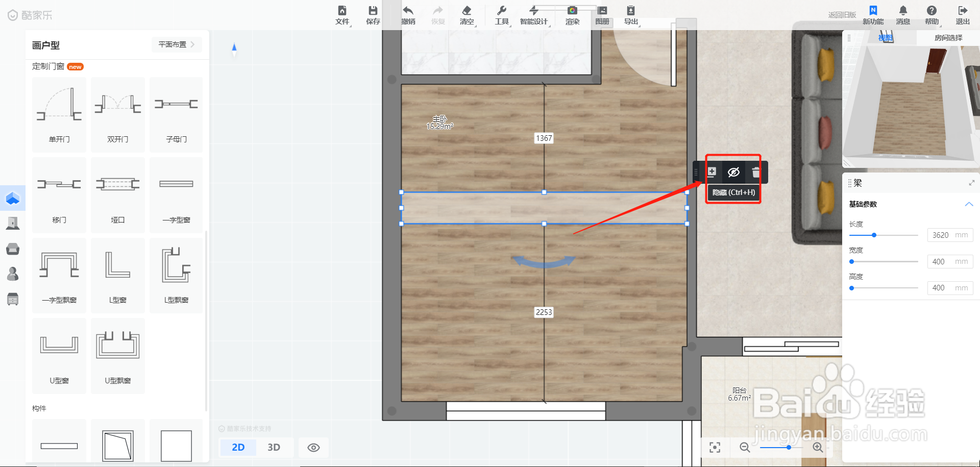Open the 图册 album
980x467 pixels.
[x=602, y=15]
